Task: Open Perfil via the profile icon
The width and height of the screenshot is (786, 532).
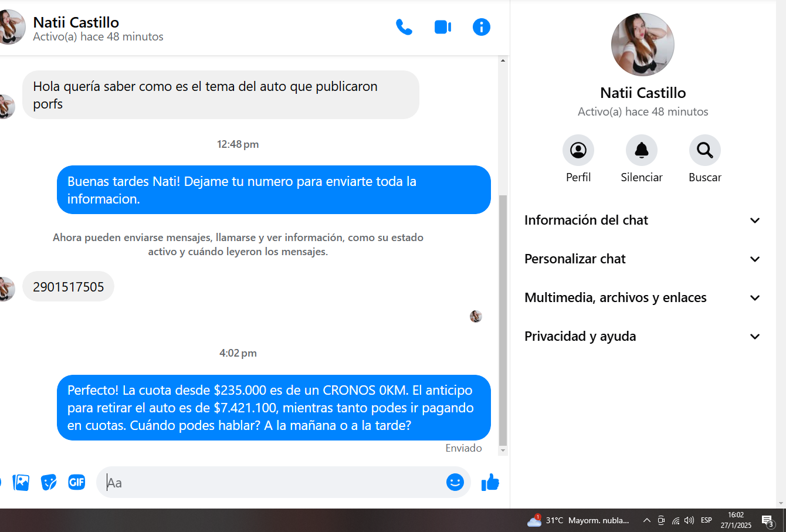Action: point(578,150)
